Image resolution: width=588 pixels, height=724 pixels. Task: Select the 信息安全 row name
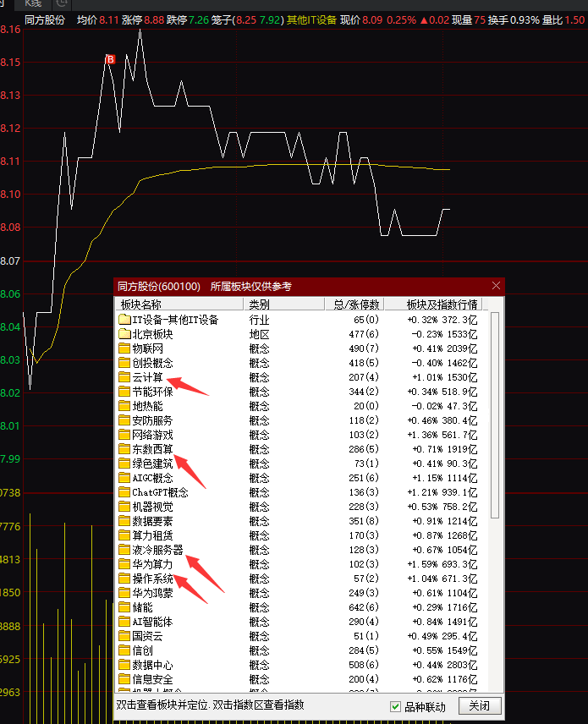click(152, 679)
